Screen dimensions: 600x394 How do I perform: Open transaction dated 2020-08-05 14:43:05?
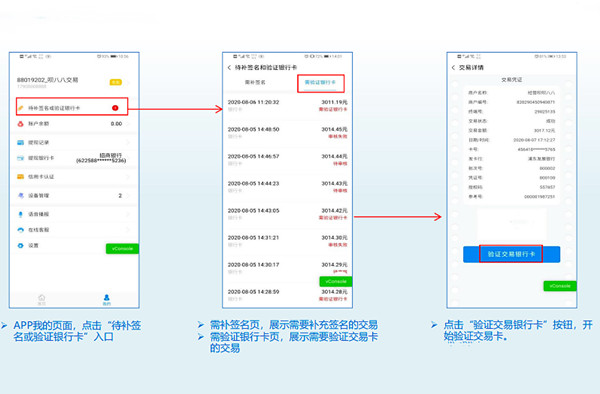pyautogui.click(x=287, y=214)
